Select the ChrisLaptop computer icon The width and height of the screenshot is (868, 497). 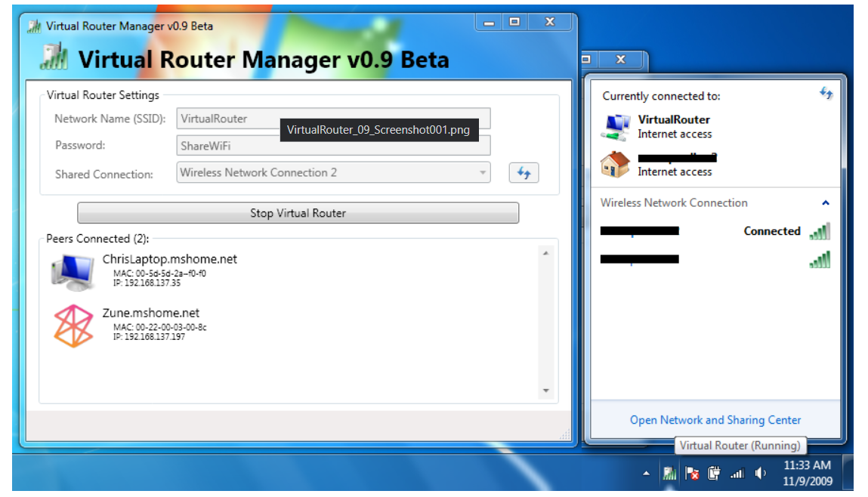73,272
